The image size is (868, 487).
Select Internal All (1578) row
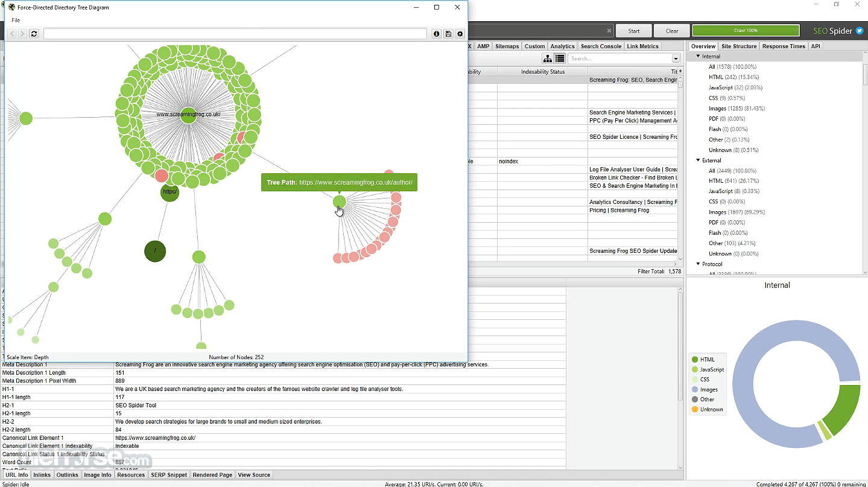tap(732, 67)
